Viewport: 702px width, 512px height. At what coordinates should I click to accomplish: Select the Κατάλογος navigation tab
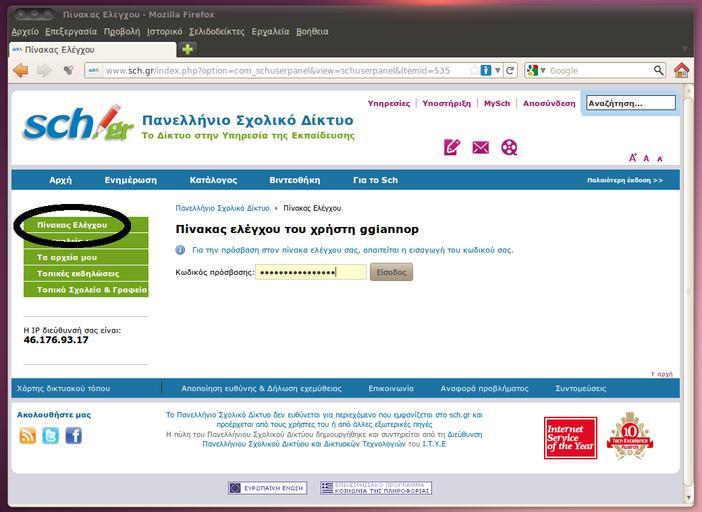pos(213,180)
